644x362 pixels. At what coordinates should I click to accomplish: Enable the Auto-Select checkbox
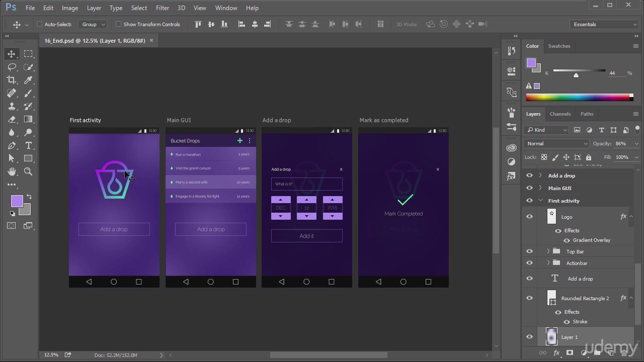click(x=39, y=24)
